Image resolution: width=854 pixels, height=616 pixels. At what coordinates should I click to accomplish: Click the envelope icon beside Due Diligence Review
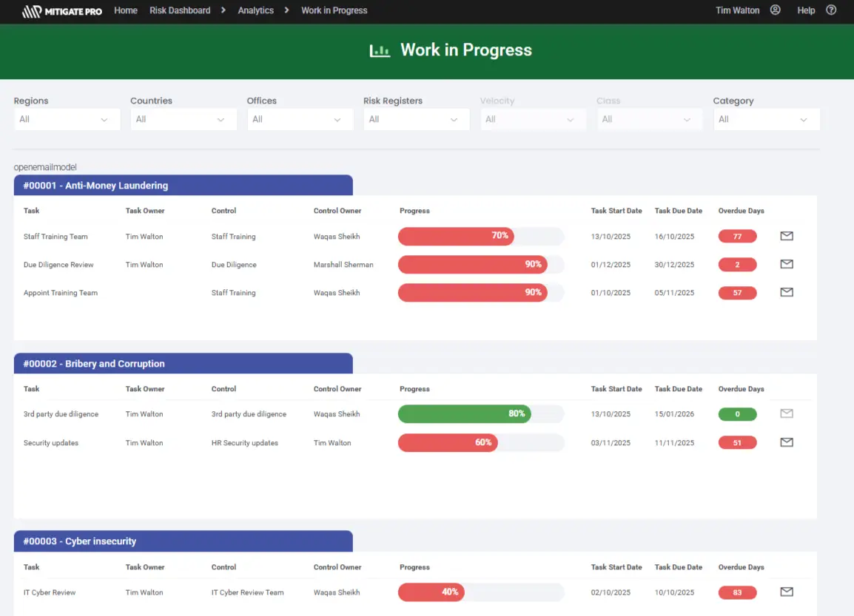786,264
